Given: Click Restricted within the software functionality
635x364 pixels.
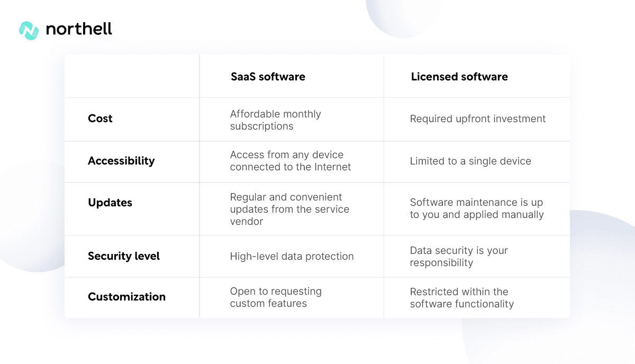Looking at the screenshot, I should 461,297.
